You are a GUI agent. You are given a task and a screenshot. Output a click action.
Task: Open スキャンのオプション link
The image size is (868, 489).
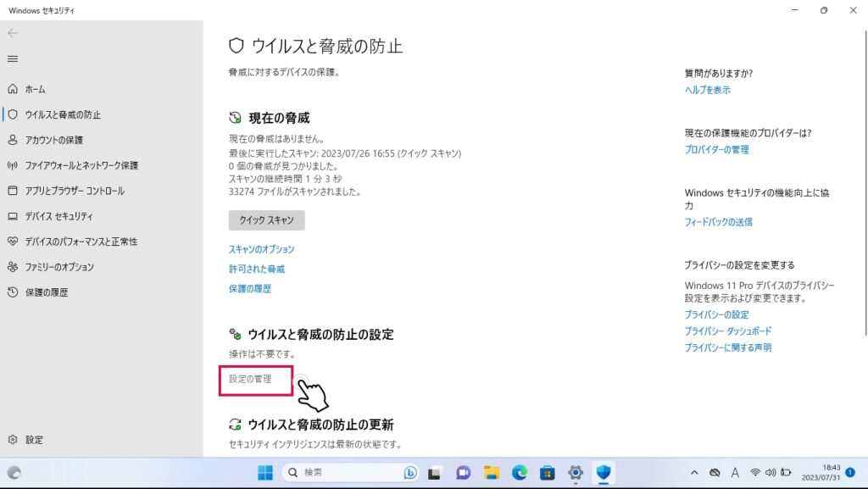pos(261,249)
